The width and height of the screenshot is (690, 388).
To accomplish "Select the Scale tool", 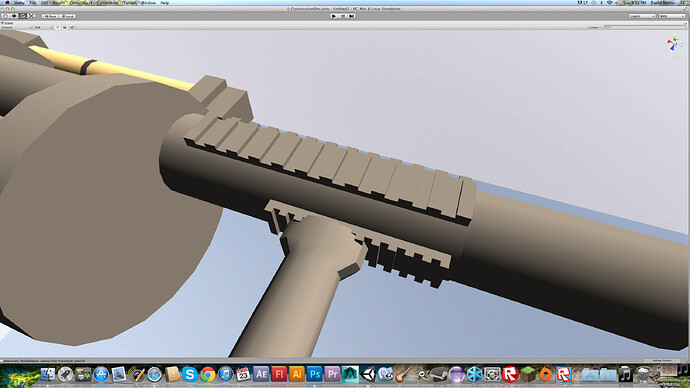I will (x=31, y=16).
